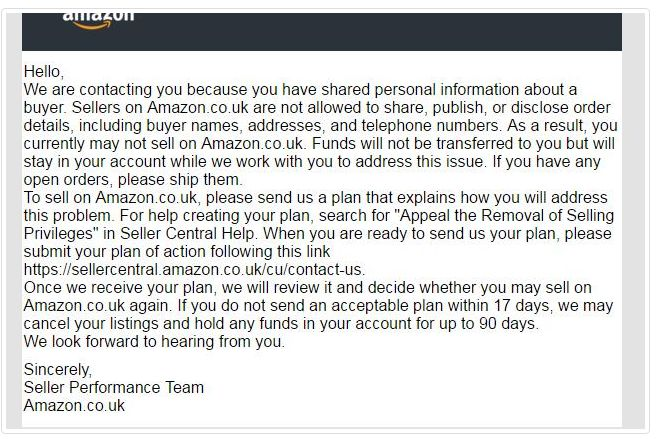Open the sellercentral.amazon.co.uk contact-us link
This screenshot has height=439, width=659.
pos(194,270)
